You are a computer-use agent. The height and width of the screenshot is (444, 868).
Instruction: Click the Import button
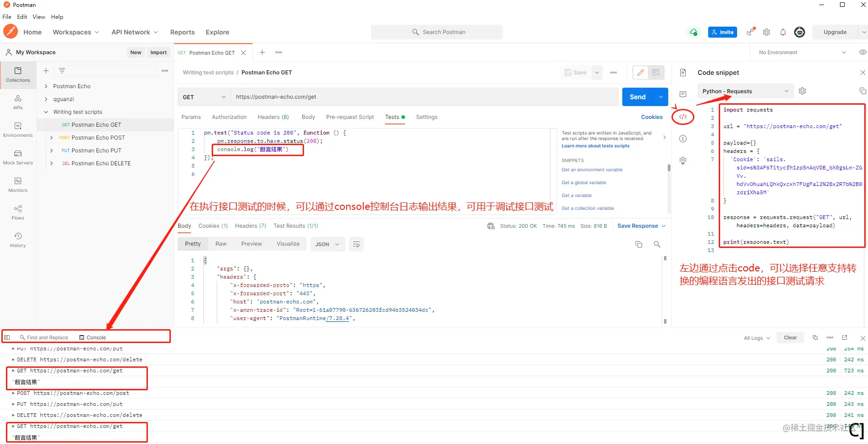[x=158, y=52]
